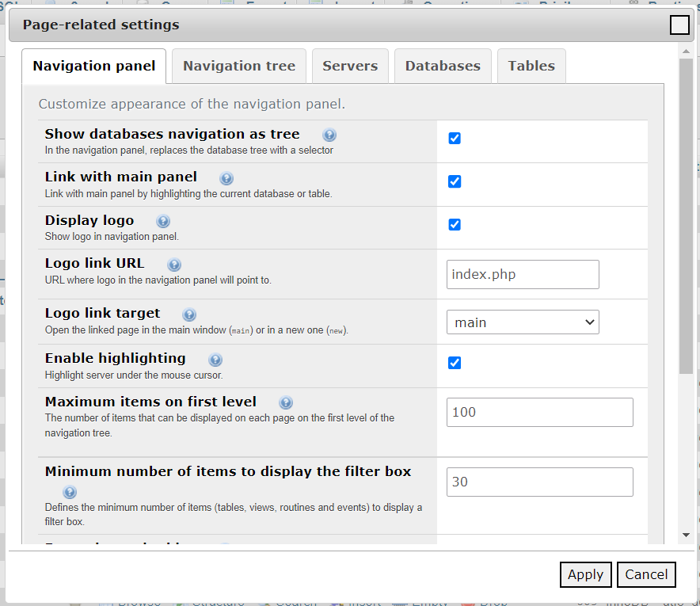The height and width of the screenshot is (606, 700).
Task: Open help for Enable highlighting
Action: [215, 359]
